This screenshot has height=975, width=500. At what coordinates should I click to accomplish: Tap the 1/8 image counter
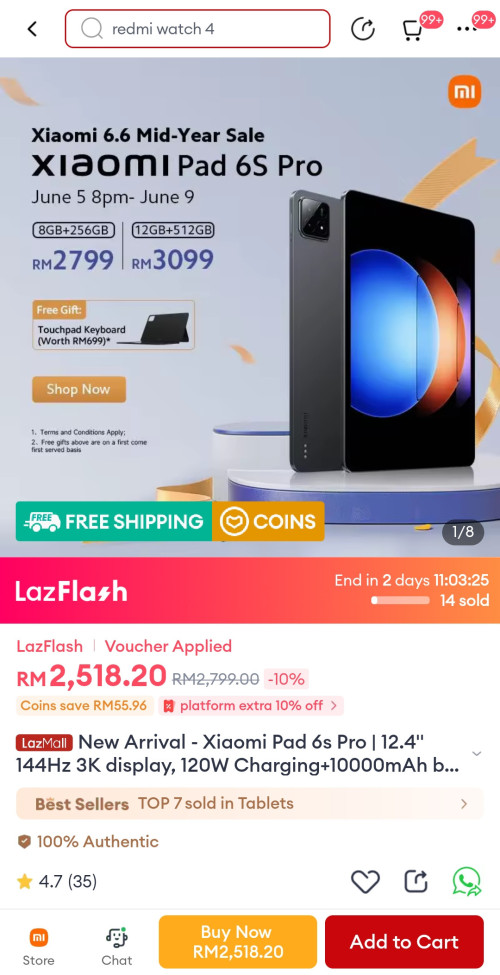click(x=463, y=532)
